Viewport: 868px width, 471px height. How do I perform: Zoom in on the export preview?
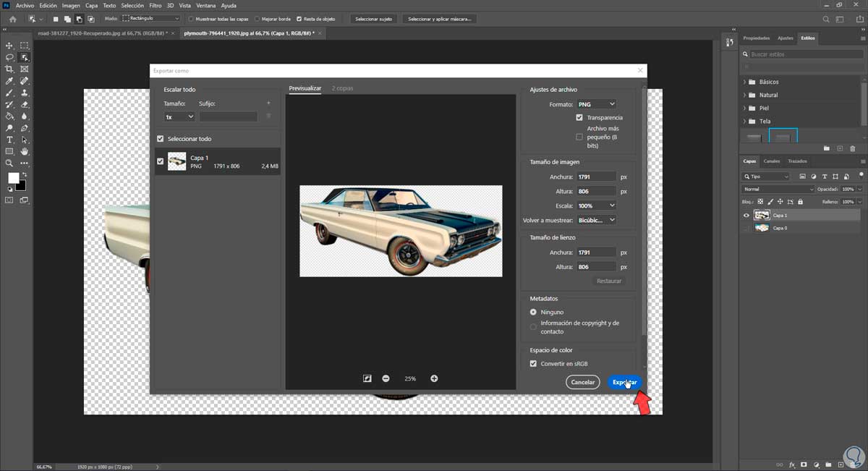[434, 378]
